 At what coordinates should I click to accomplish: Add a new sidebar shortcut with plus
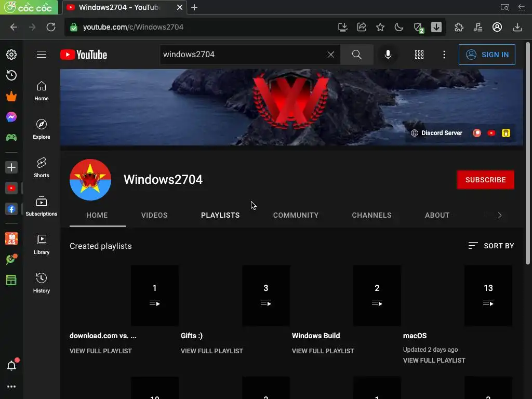pyautogui.click(x=11, y=167)
